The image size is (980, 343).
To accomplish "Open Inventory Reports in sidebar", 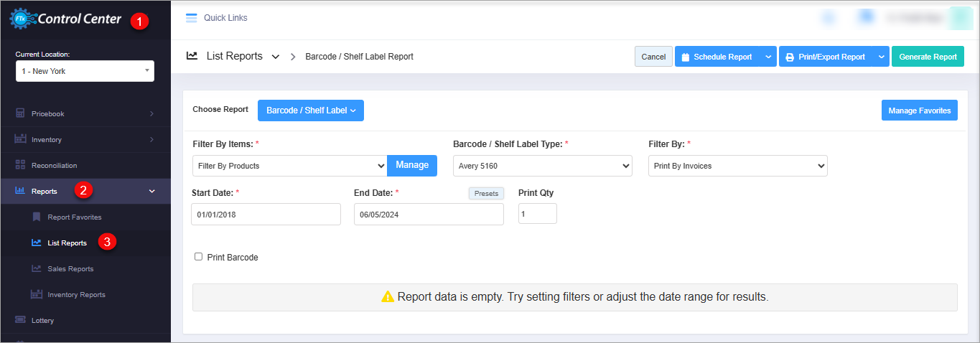I will pos(76,295).
